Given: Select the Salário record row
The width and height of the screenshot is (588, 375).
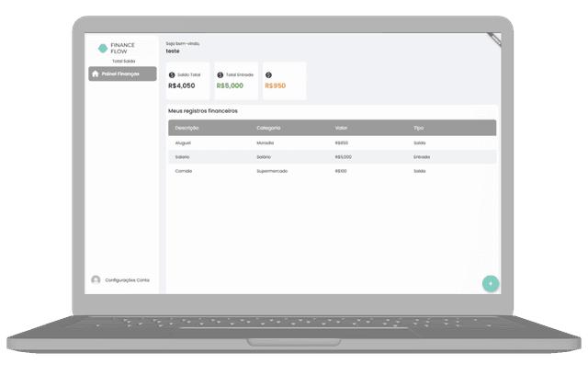Looking at the screenshot, I should pyautogui.click(x=331, y=157).
